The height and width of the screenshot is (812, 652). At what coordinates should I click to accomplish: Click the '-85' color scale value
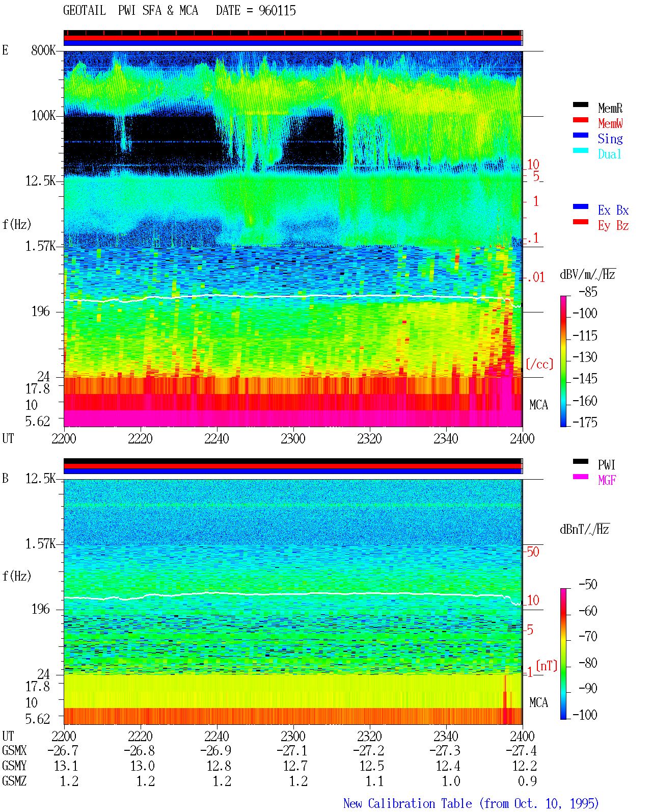pyautogui.click(x=588, y=292)
